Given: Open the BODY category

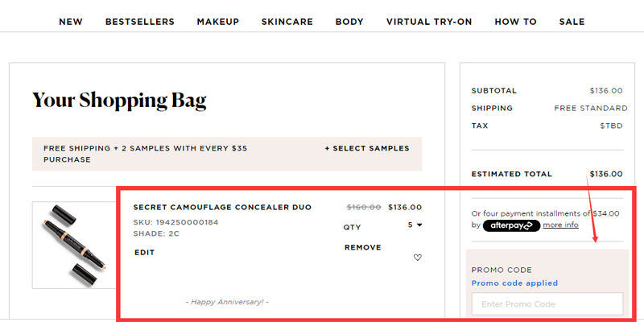Looking at the screenshot, I should click(x=349, y=22).
